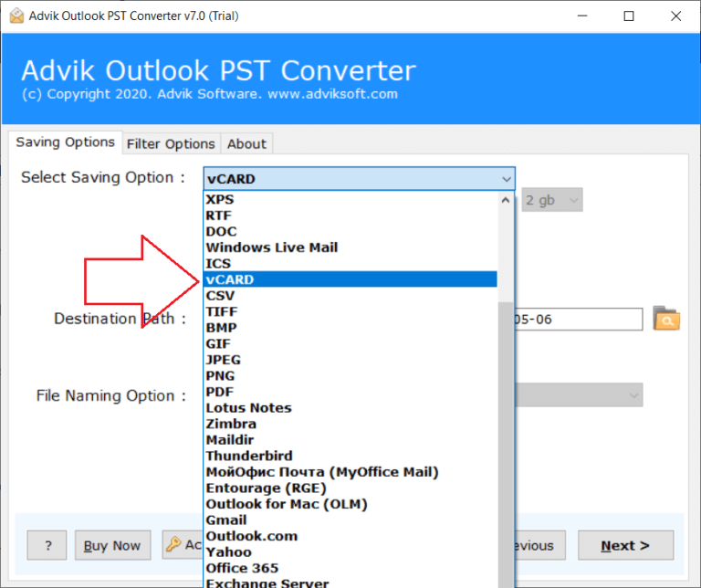Choose Office 365 from the list
The image size is (701, 588).
pos(241,568)
